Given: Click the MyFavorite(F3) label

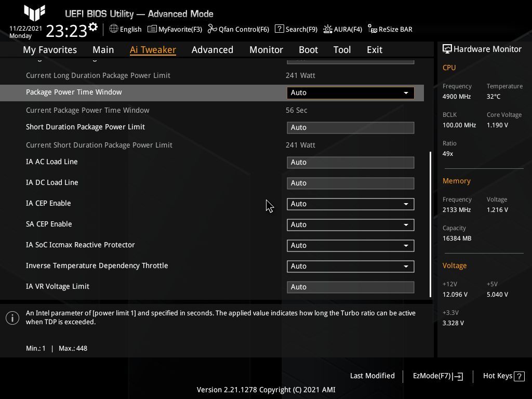Looking at the screenshot, I should click(x=180, y=29).
